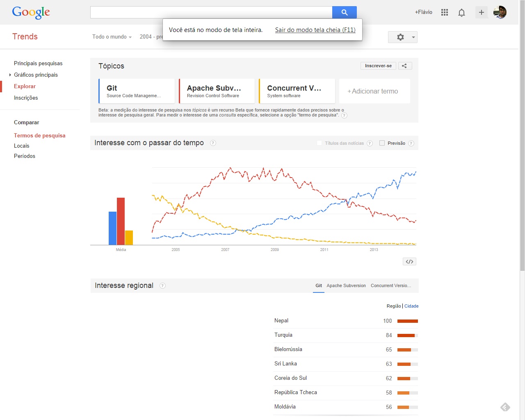Open the 2004 time range dropdown
Image resolution: width=525 pixels, height=420 pixels.
(x=151, y=37)
